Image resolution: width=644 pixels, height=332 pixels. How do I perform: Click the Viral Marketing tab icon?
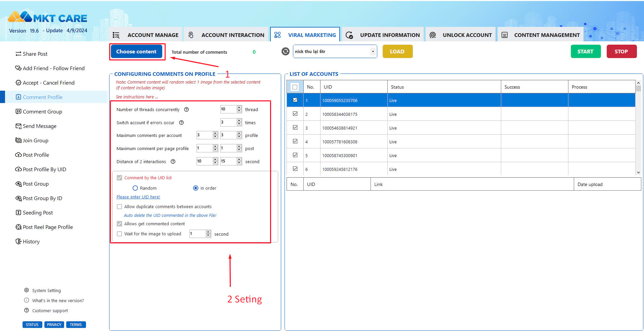click(277, 35)
